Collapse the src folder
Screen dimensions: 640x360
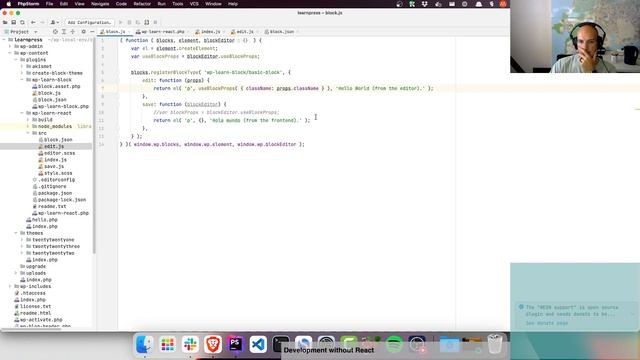28,133
